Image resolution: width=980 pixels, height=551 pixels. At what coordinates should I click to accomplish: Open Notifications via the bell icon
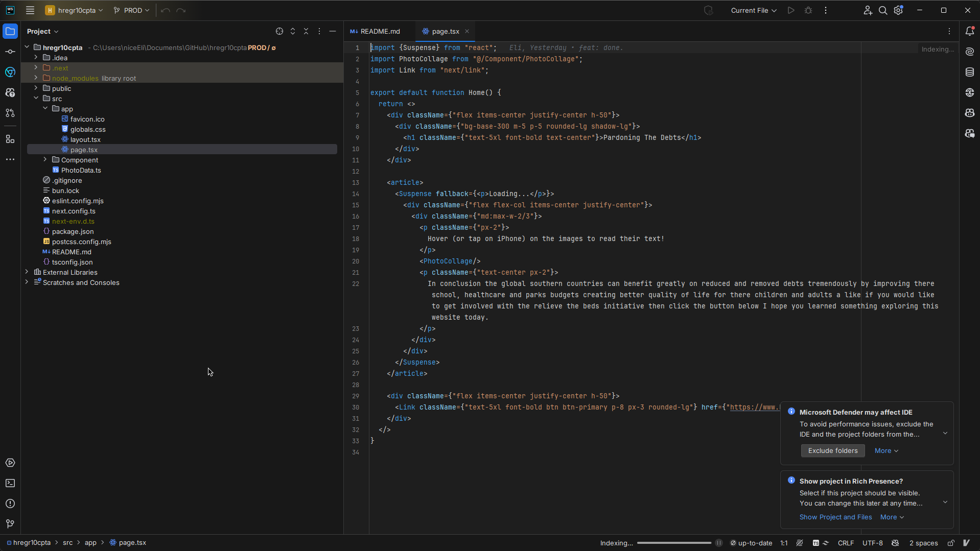tap(970, 31)
